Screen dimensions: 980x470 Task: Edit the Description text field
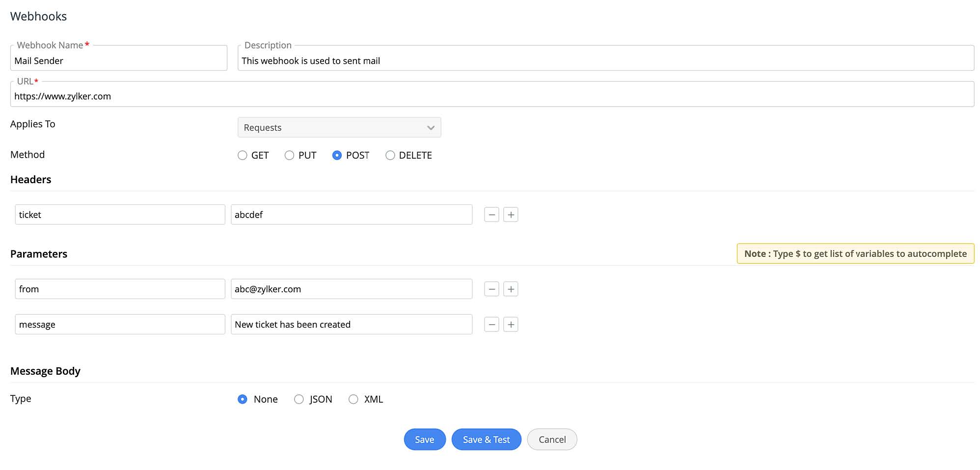pyautogui.click(x=605, y=61)
